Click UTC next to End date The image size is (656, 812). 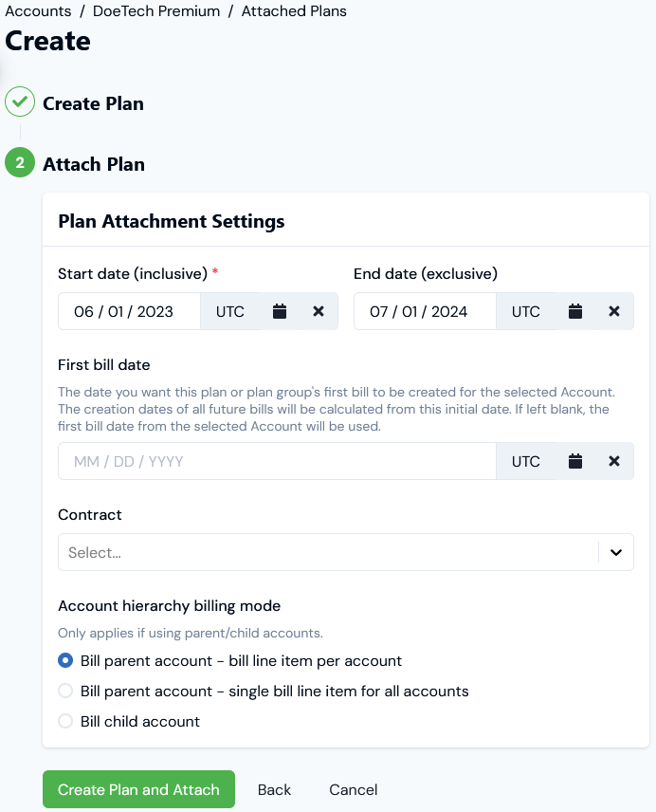(526, 310)
